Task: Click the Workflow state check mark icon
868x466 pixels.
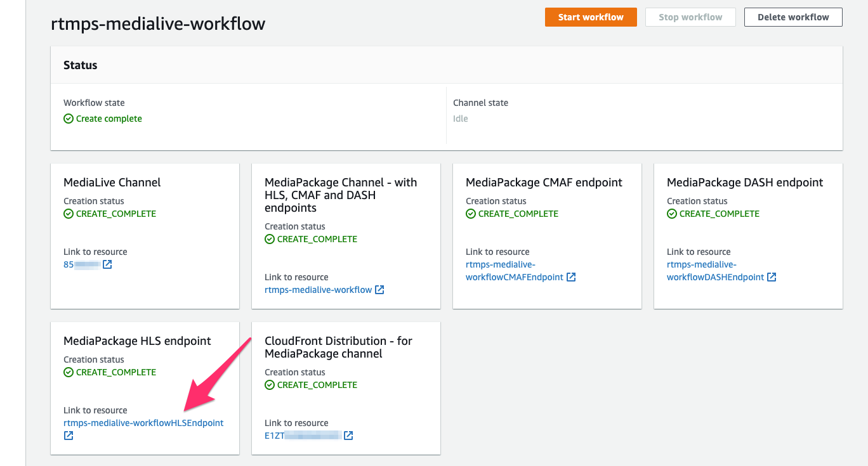Action: pos(69,119)
